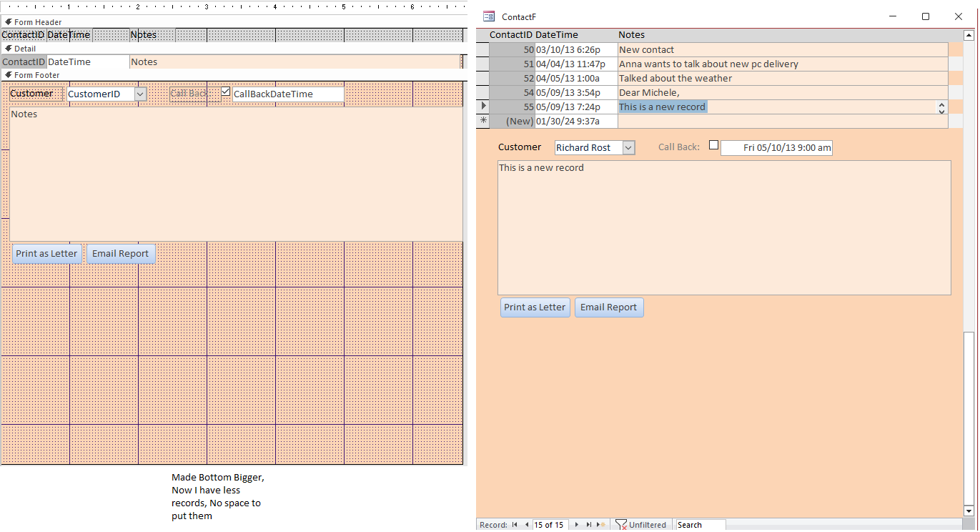The image size is (980, 532).
Task: Click the Print as Letter button in form view
Action: (535, 307)
